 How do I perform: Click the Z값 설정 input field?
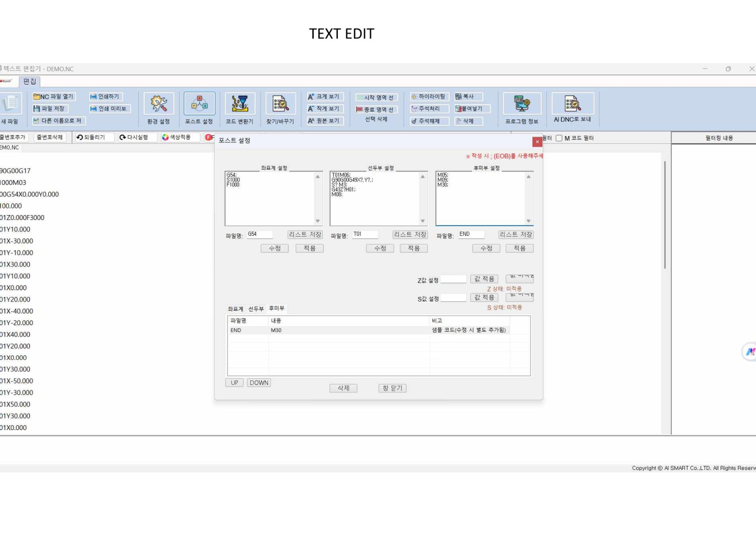(x=454, y=279)
